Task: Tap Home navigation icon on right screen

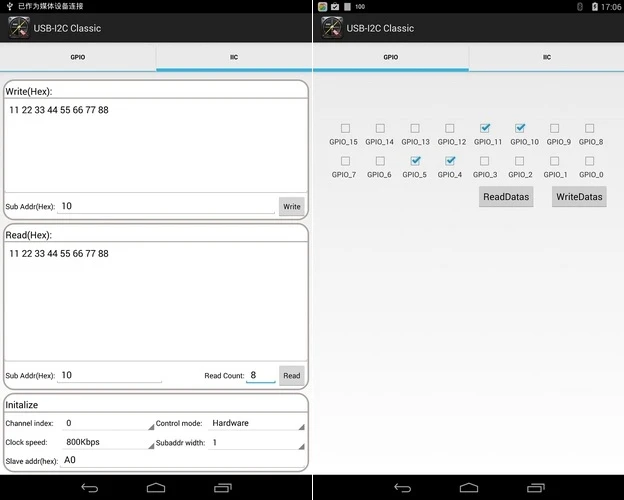Action: tap(469, 488)
